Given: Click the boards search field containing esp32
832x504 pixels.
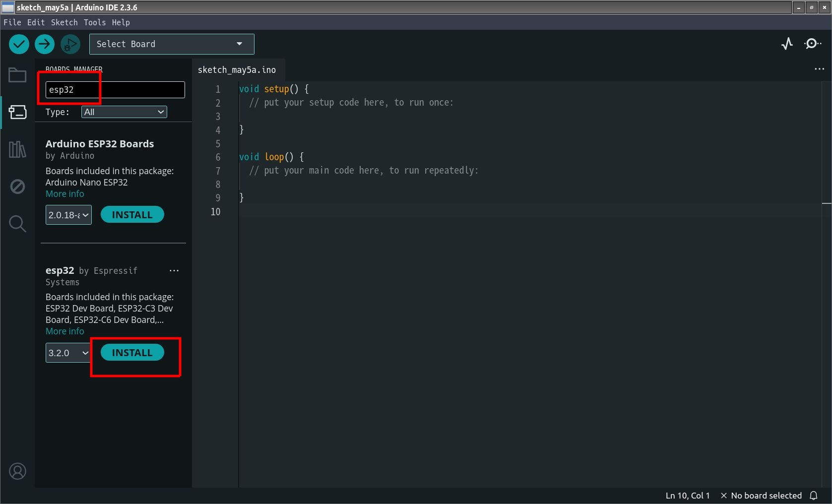Looking at the screenshot, I should click(115, 90).
